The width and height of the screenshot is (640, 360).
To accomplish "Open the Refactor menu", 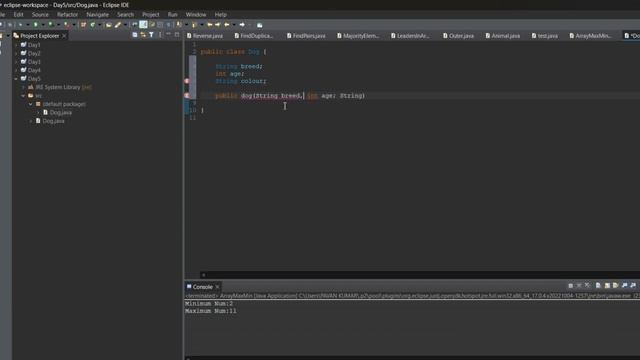I will click(x=67, y=14).
